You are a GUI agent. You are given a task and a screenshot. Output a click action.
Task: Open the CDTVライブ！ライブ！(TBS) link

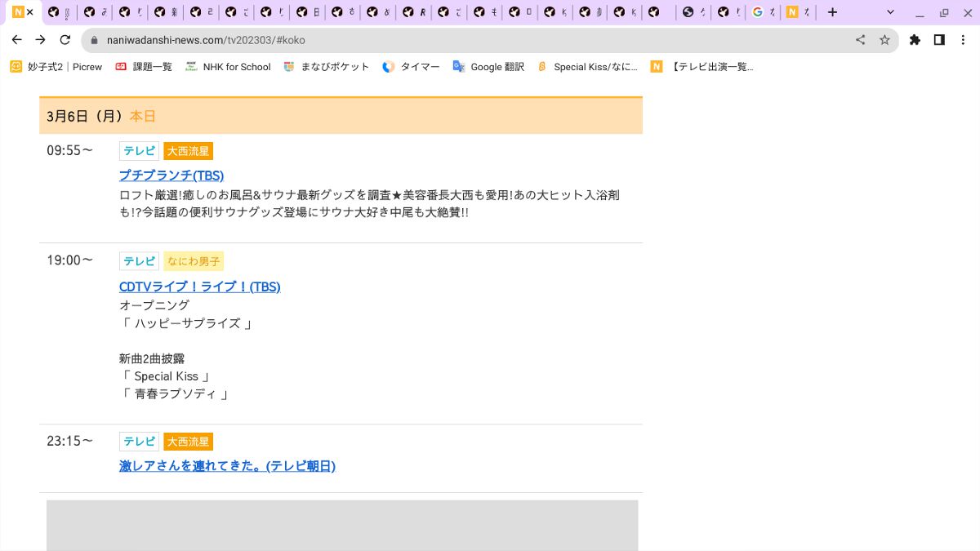pyautogui.click(x=199, y=287)
